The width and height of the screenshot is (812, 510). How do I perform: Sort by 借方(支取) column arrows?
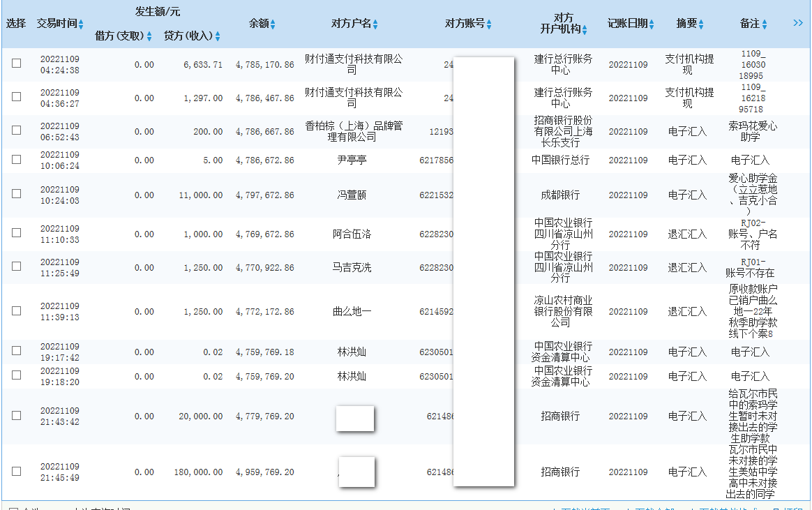(x=149, y=36)
